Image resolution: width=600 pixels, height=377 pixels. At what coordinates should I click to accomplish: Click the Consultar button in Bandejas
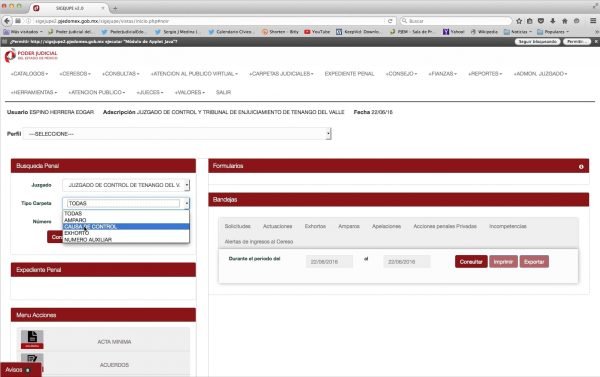[x=471, y=262]
